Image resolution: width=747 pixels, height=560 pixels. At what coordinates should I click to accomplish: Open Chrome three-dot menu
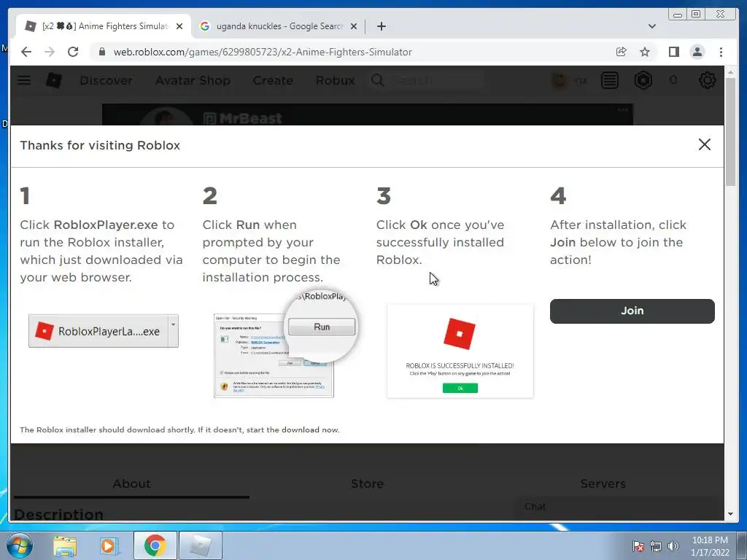coord(721,52)
